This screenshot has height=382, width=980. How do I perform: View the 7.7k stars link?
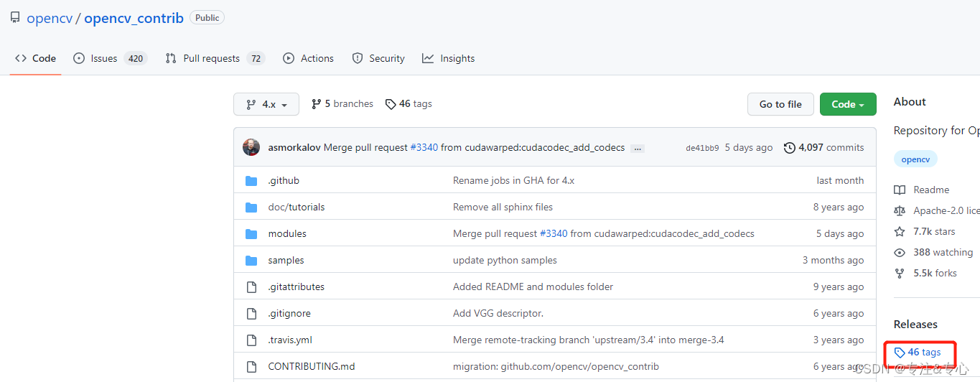[934, 231]
